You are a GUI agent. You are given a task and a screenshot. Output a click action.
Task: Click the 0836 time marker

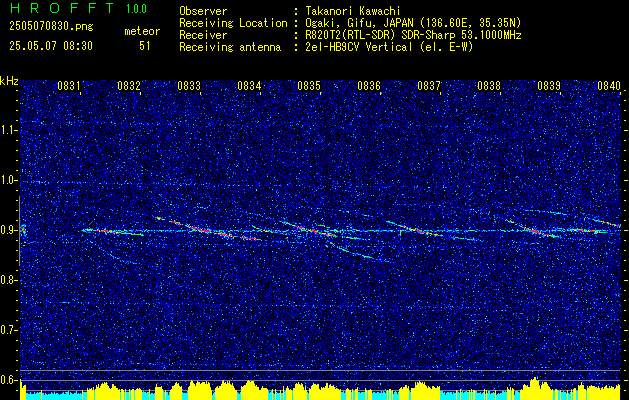(x=369, y=85)
